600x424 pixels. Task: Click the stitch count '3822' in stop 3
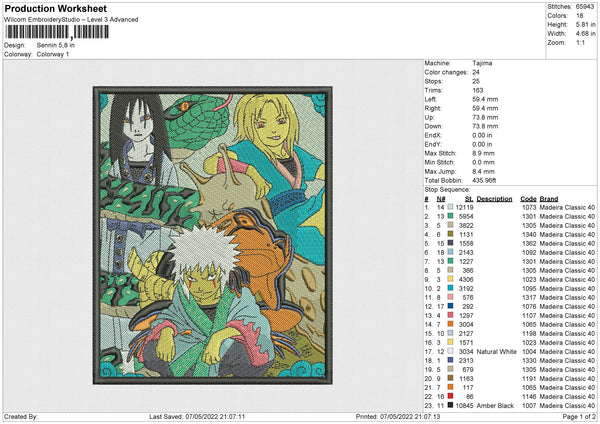[x=466, y=225]
